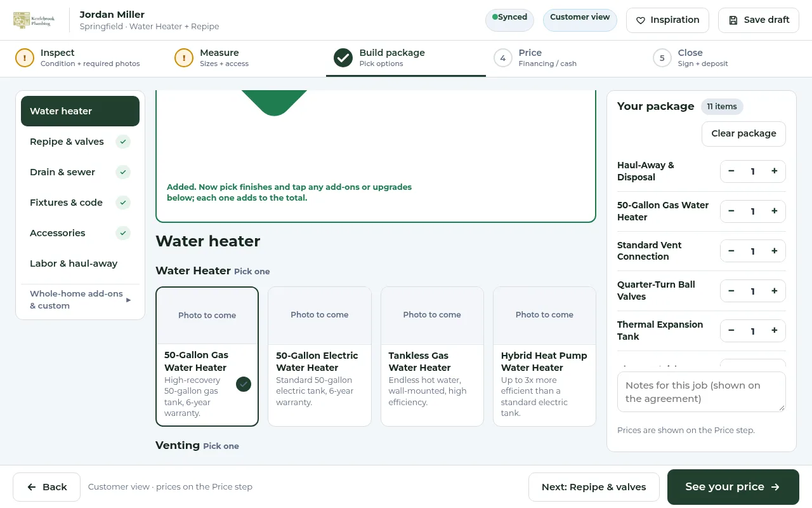The height and width of the screenshot is (508, 812).
Task: Clear the package
Action: click(x=743, y=133)
